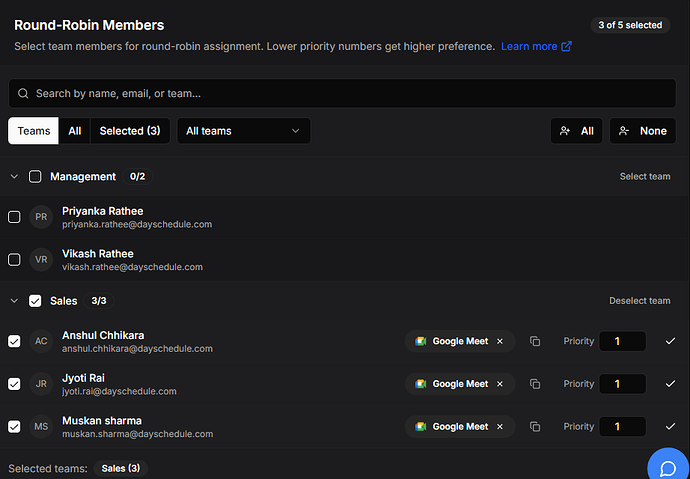The image size is (690, 479).
Task: Open the Learn more external link icon
Action: 566,46
